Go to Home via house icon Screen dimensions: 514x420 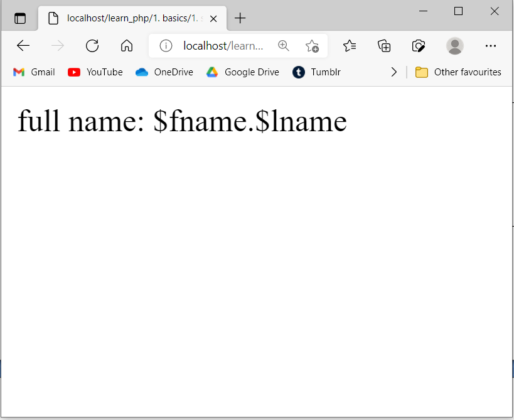(x=127, y=46)
